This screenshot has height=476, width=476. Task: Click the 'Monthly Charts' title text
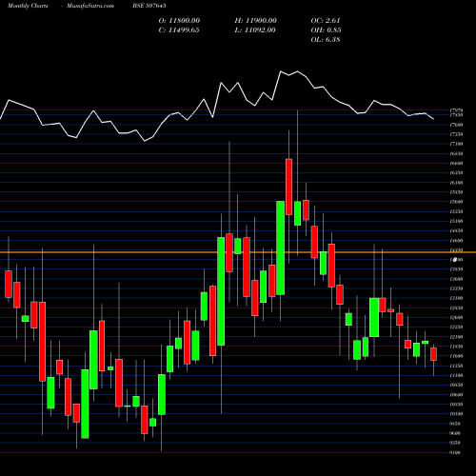click(x=28, y=6)
